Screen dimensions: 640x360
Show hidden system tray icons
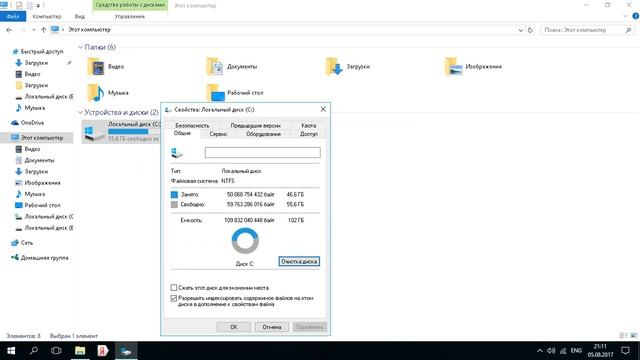(540, 351)
